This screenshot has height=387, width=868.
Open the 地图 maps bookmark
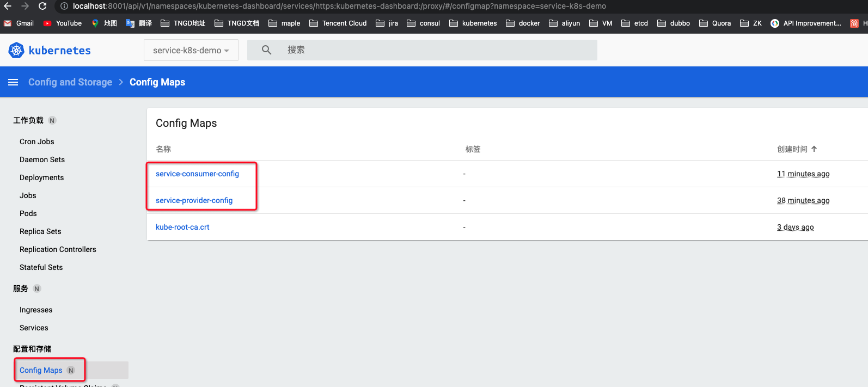pyautogui.click(x=104, y=23)
